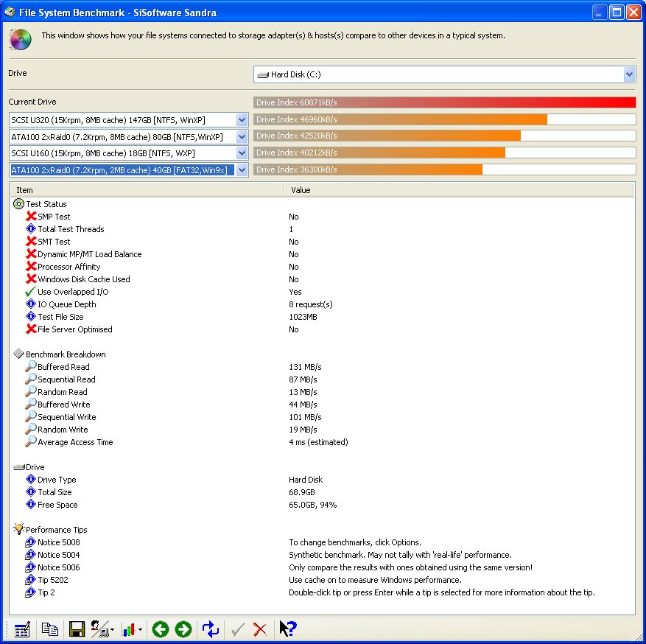Click the Copy to clipboard icon
Screen dimensions: 646x644
click(x=50, y=629)
